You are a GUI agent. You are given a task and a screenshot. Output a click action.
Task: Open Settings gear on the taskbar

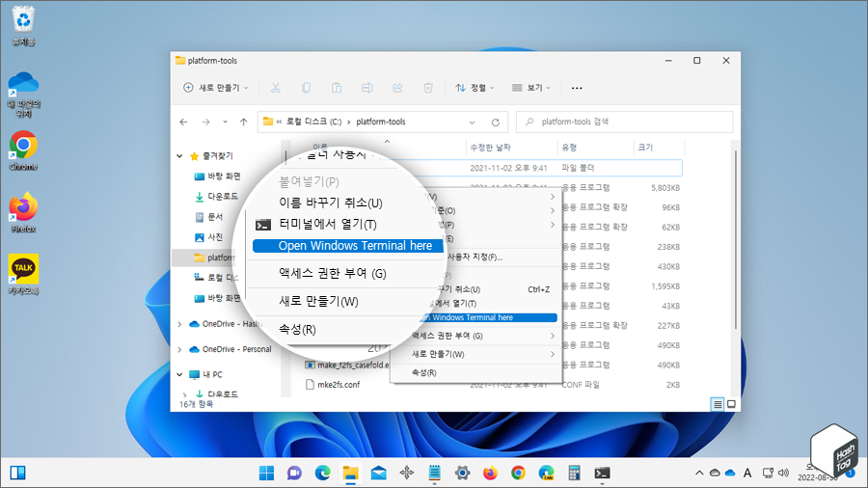pos(462,474)
